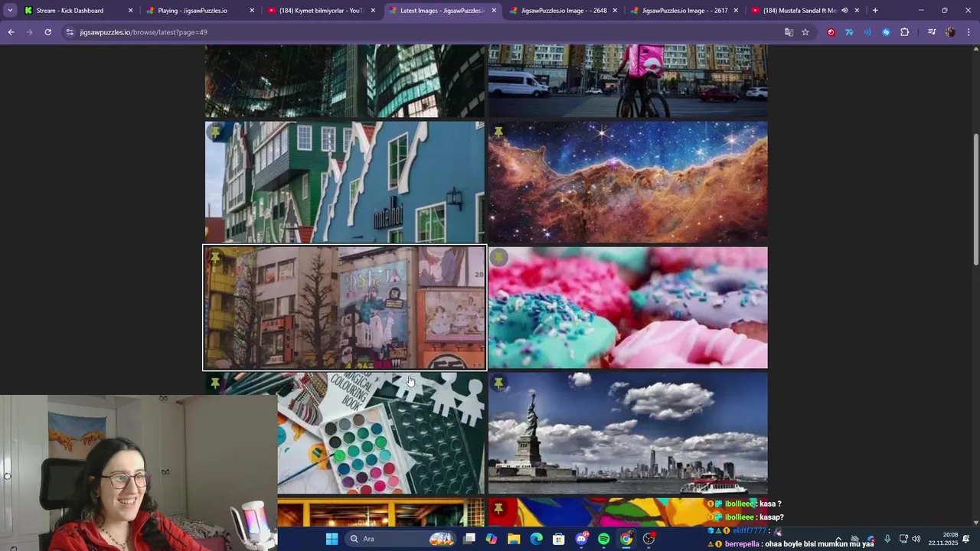View site information icon in address bar
Viewport: 980px width, 551px height.
pos(70,32)
